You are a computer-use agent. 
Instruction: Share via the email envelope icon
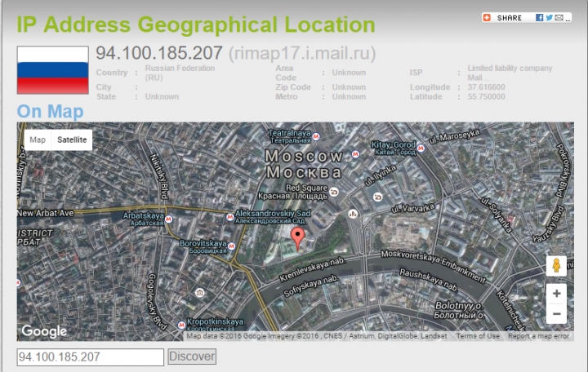coord(559,18)
